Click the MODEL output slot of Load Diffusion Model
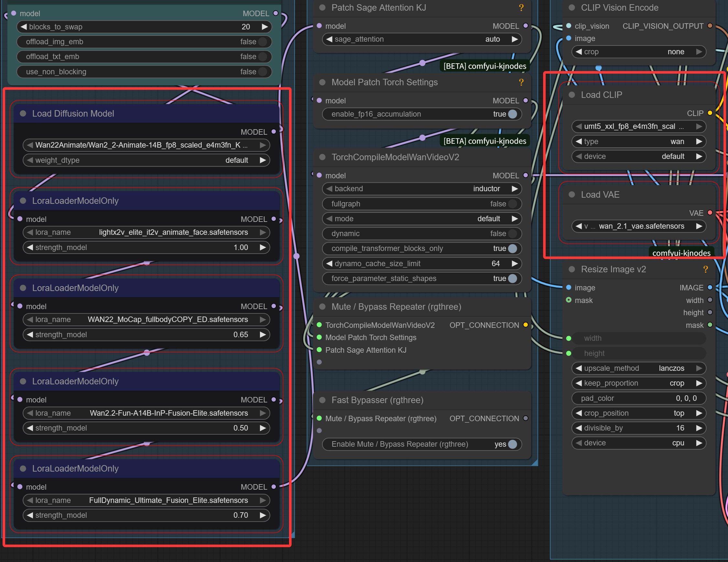 pyautogui.click(x=274, y=131)
